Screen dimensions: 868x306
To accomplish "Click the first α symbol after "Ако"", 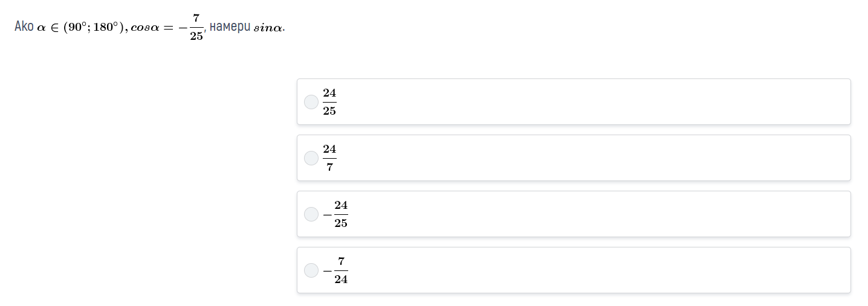I will point(41,29).
